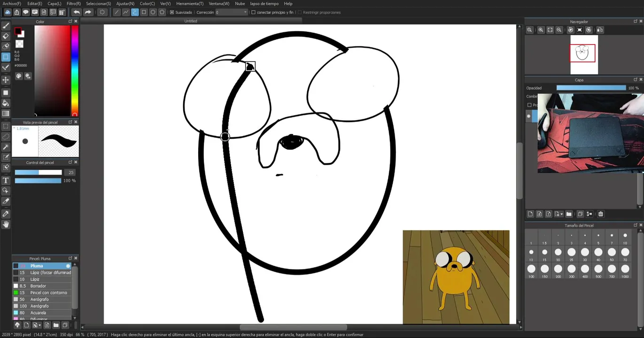
Task: Zoom out using the Navegador magnifier minus icon
Action: (559, 30)
